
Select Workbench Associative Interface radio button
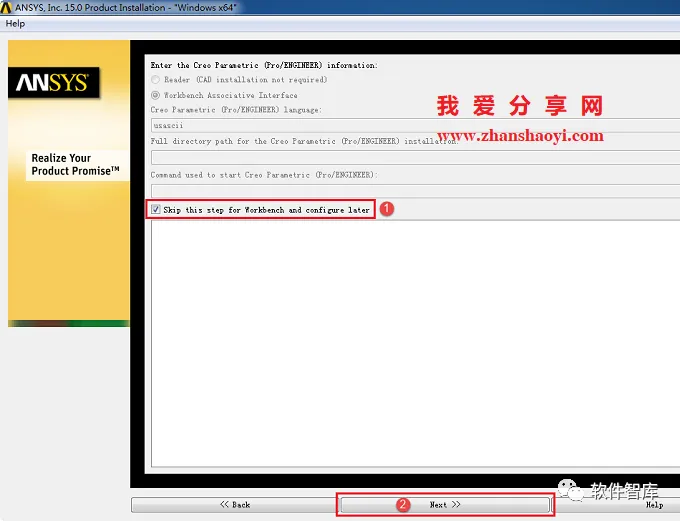point(155,95)
